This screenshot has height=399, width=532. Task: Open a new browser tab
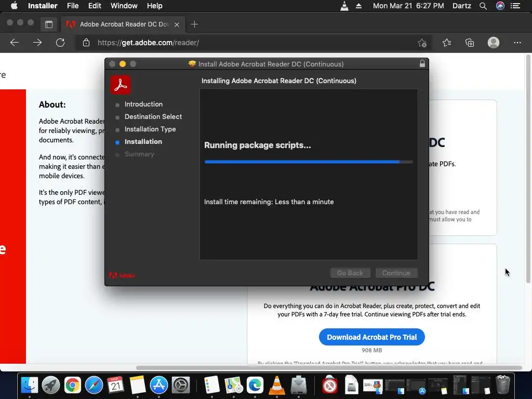click(x=194, y=24)
